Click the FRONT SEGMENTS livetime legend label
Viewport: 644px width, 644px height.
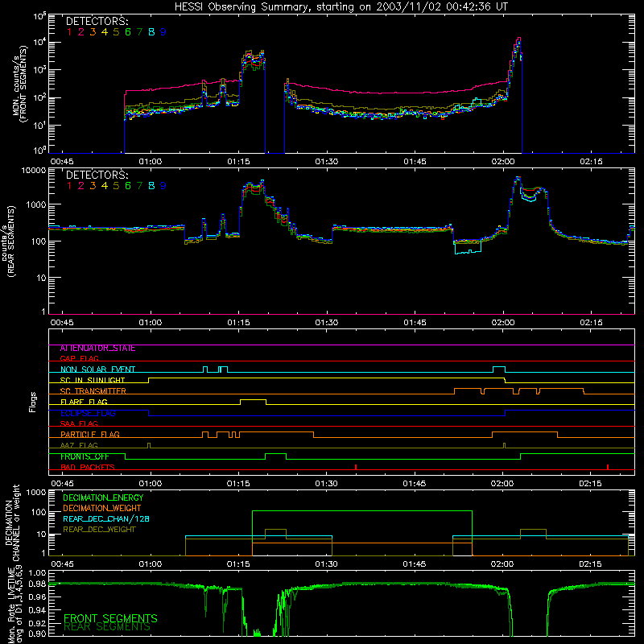(110, 618)
